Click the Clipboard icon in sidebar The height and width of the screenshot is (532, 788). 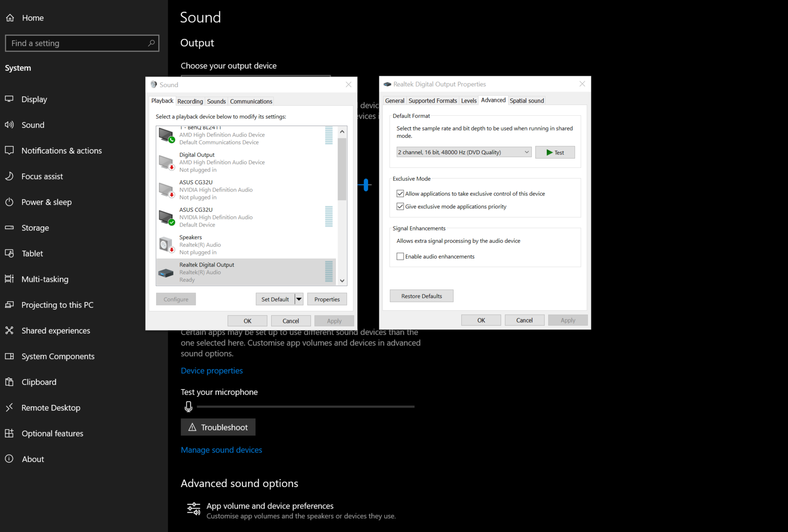click(9, 382)
